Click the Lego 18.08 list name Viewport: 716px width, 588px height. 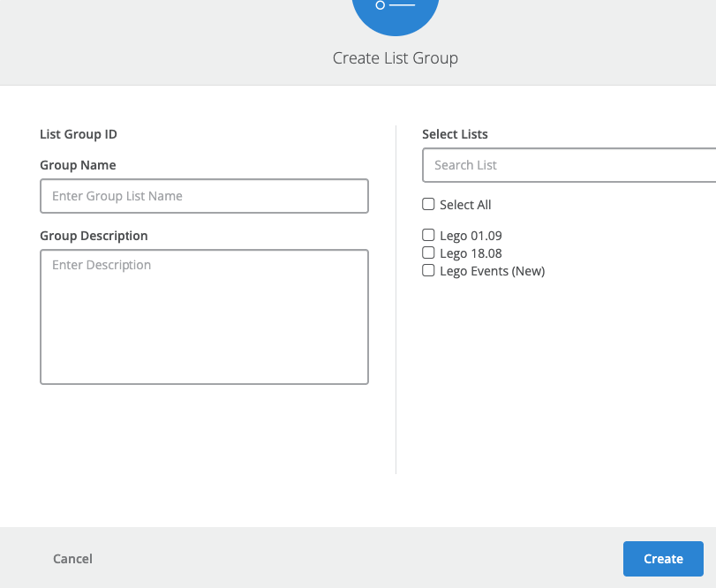point(471,253)
